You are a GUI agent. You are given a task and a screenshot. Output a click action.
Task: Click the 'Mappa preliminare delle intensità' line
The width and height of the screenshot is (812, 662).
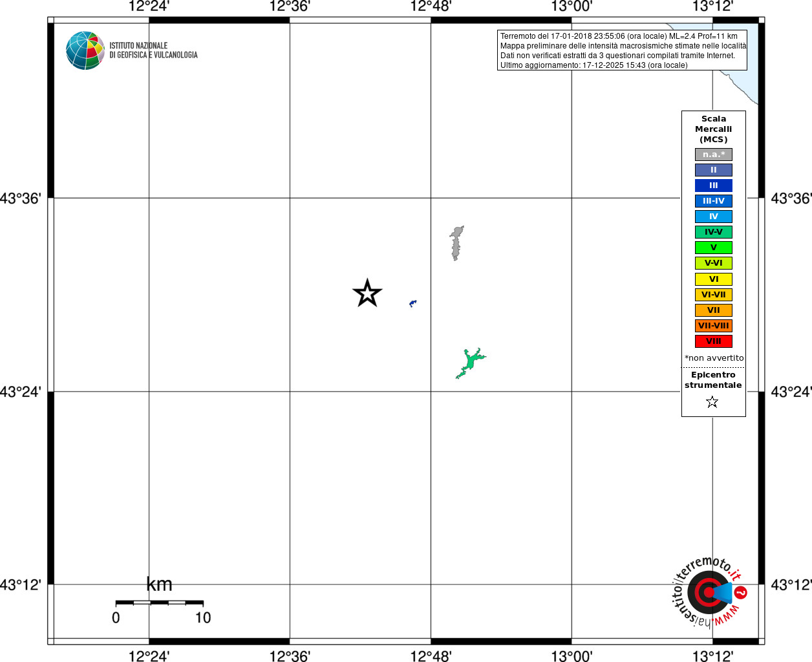pyautogui.click(x=623, y=46)
